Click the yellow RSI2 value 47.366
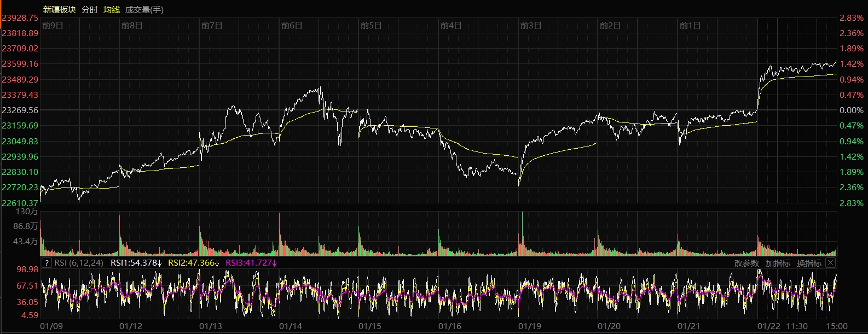Image resolution: width=868 pixels, height=334 pixels. click(x=194, y=263)
